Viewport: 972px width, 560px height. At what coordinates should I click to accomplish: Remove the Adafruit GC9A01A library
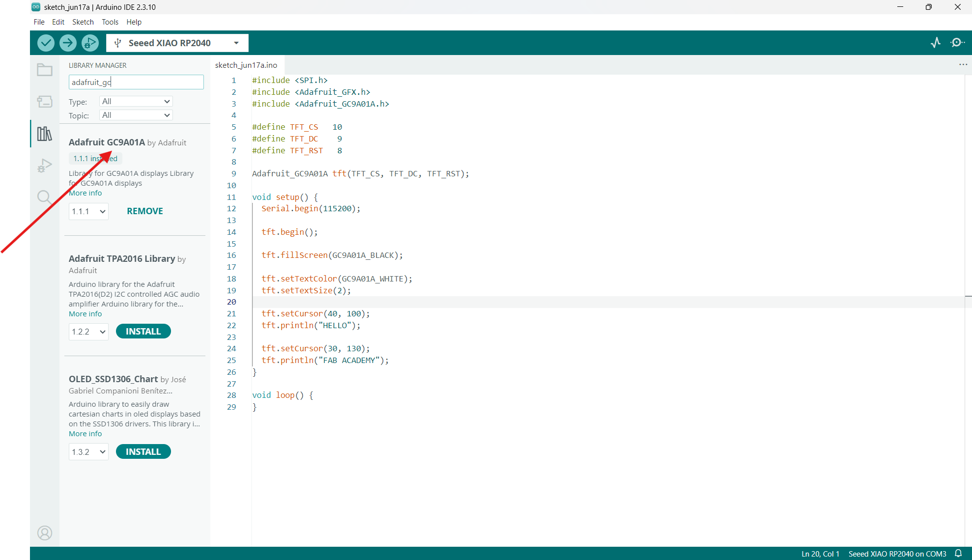[145, 211]
